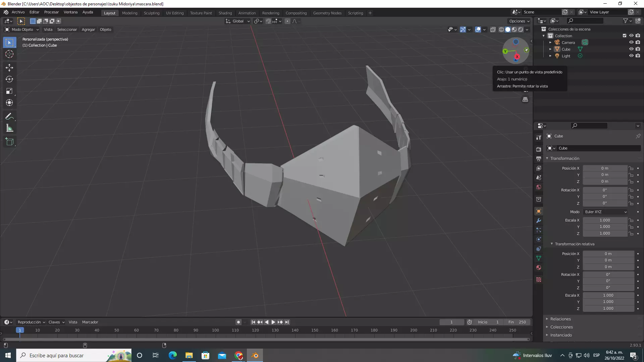Viewport: 644px width, 362px height.
Task: Open Microsoft Edge from taskbar
Action: 172,355
